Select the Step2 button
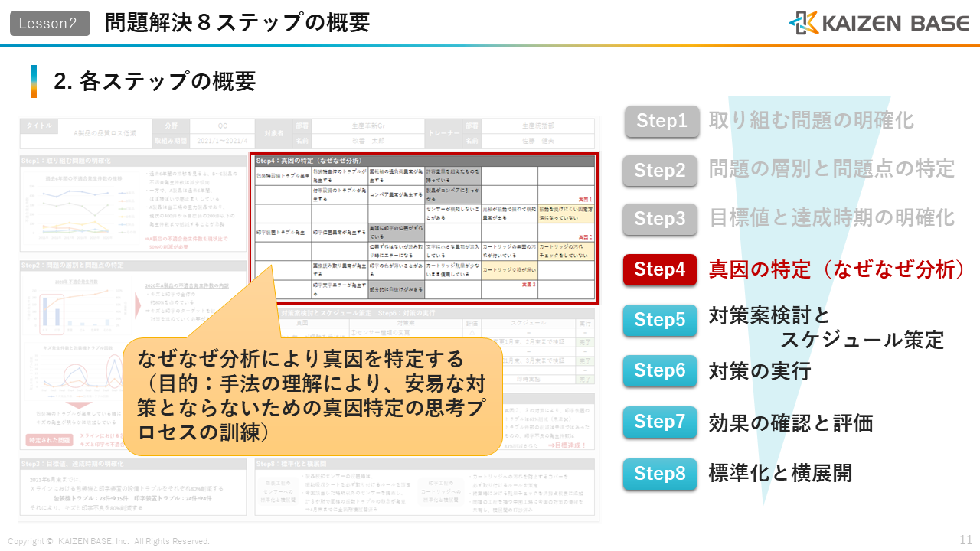The height and width of the screenshot is (551, 980). click(x=660, y=171)
